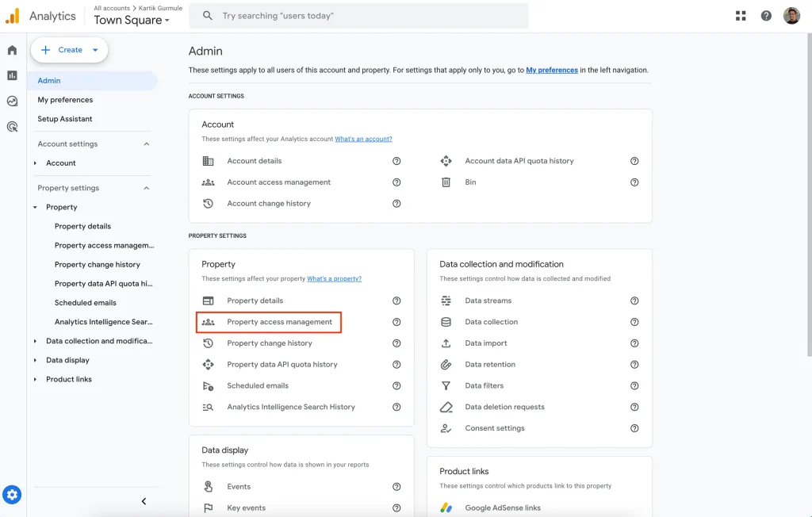
Task: Click help icon for Property details
Action: point(396,301)
